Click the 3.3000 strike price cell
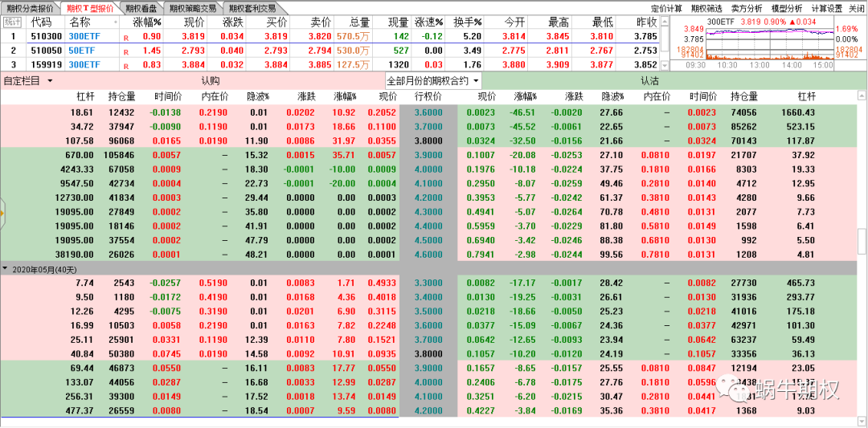Screen dimensions: 868x428 point(429,283)
